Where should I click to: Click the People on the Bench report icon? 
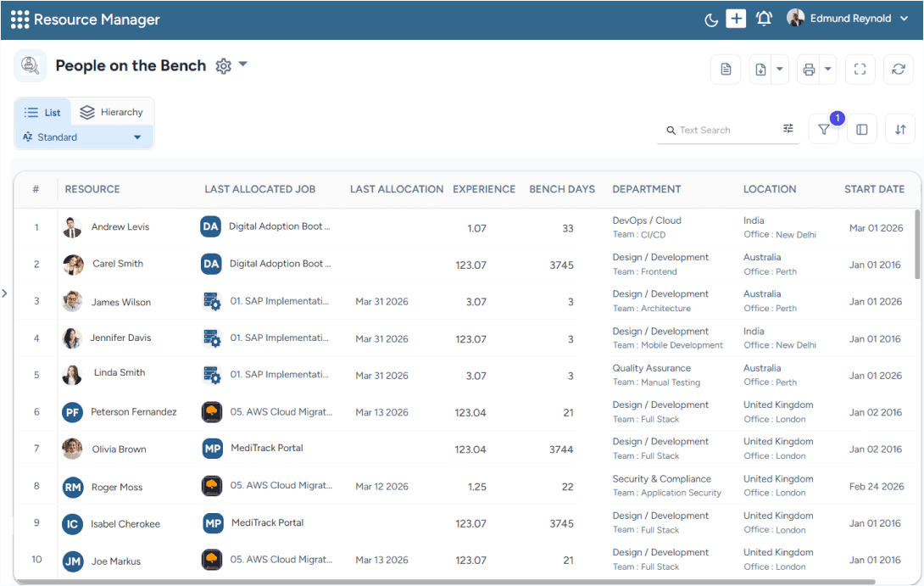(x=30, y=65)
